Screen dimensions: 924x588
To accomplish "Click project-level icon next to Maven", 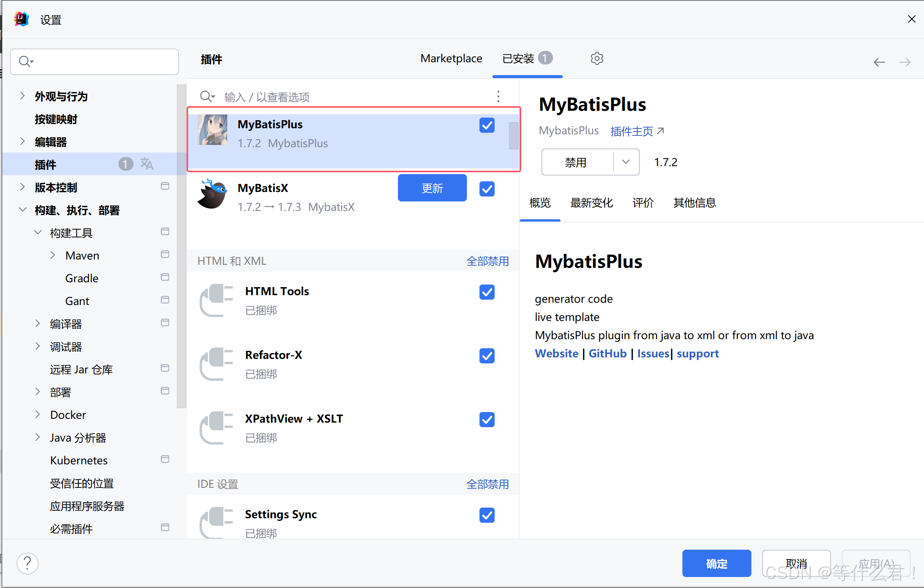I will click(x=165, y=255).
